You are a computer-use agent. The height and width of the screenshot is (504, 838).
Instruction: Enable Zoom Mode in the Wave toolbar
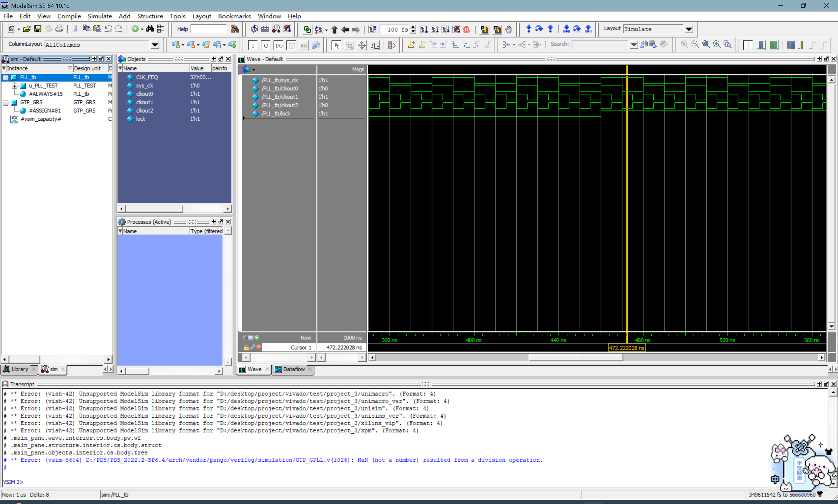(x=349, y=45)
